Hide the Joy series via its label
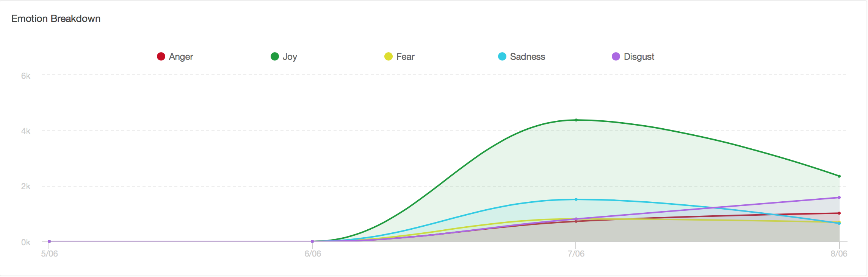The height and width of the screenshot is (277, 868). click(x=290, y=57)
